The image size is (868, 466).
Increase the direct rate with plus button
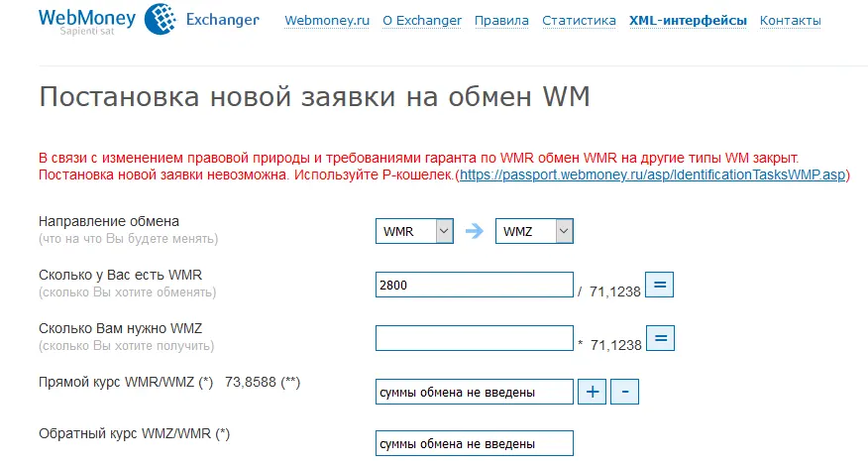coord(592,392)
